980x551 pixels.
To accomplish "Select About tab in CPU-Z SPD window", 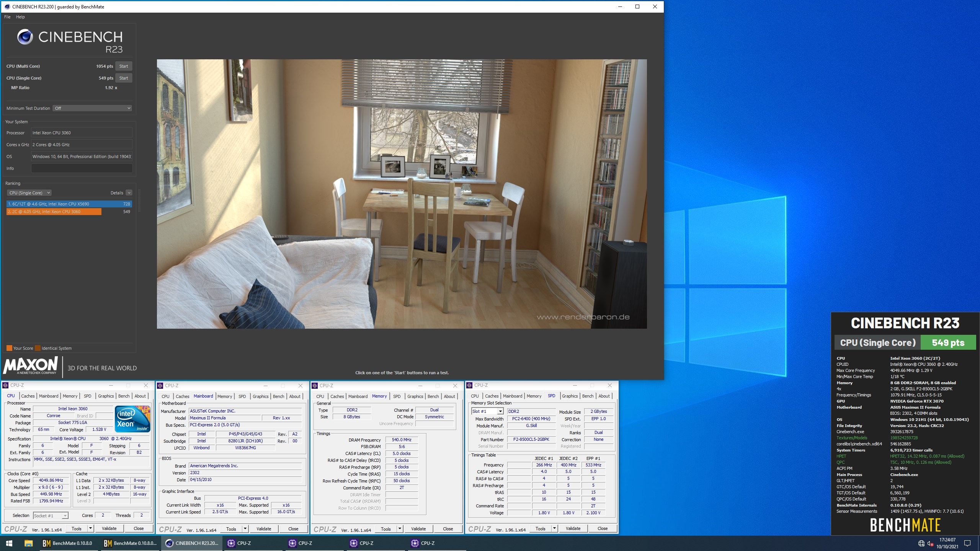I will point(604,396).
